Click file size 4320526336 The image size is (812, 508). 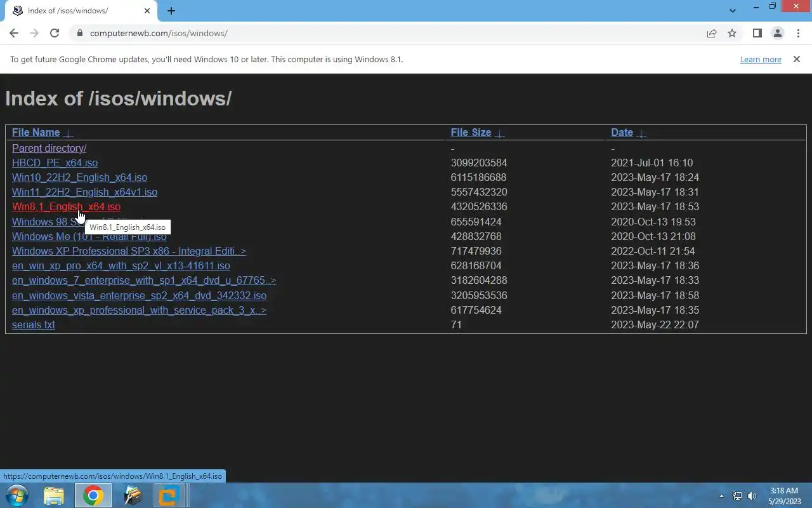pos(479,206)
